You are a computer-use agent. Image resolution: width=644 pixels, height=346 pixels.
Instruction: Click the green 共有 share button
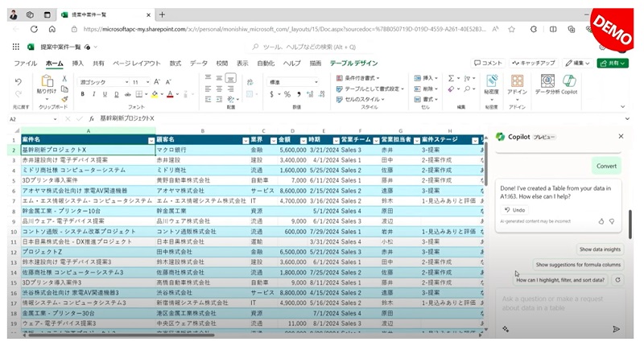pos(613,64)
